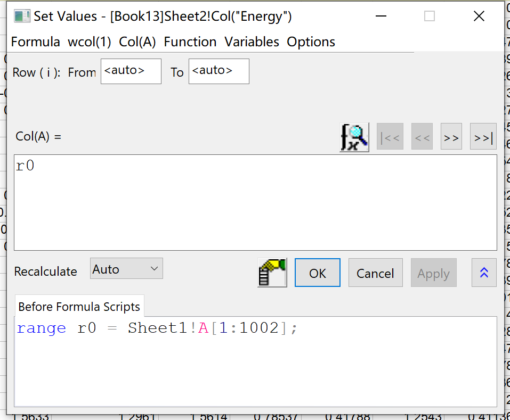The image size is (510, 420).
Task: Open the search and insert function icon
Action: point(354,137)
